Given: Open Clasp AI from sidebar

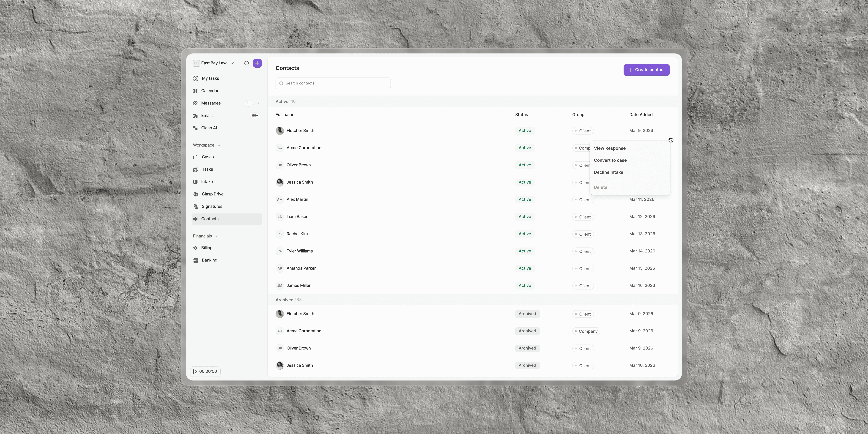Looking at the screenshot, I should point(209,128).
